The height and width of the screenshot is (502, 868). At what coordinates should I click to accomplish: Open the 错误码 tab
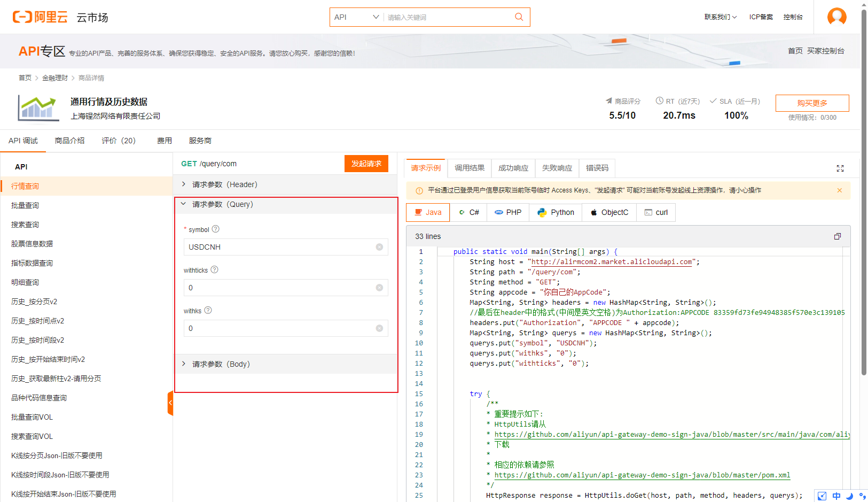click(597, 168)
